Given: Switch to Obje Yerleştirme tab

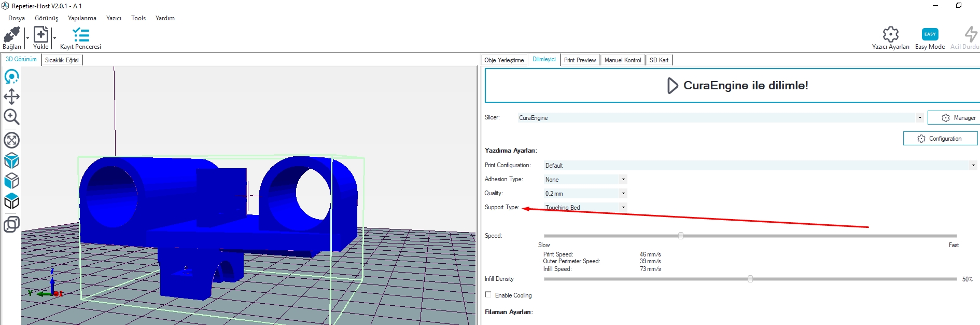Looking at the screenshot, I should 504,60.
